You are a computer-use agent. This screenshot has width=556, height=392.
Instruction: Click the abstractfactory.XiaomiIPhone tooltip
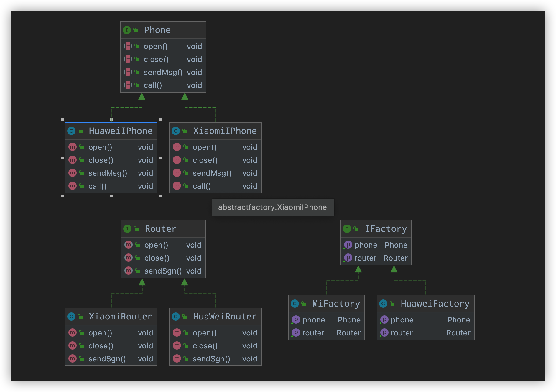pyautogui.click(x=273, y=207)
